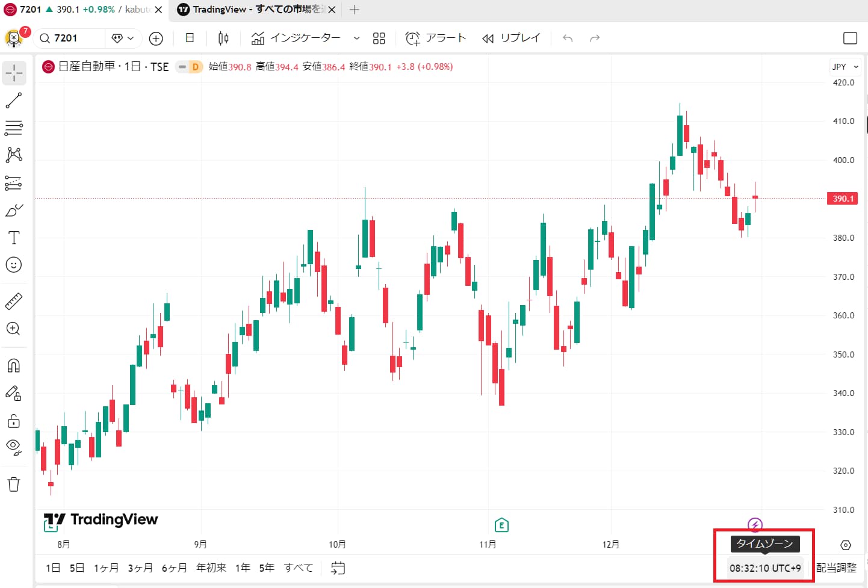Image resolution: width=868 pixels, height=588 pixels.
Task: Lock all drawings on the chart
Action: (x=14, y=421)
